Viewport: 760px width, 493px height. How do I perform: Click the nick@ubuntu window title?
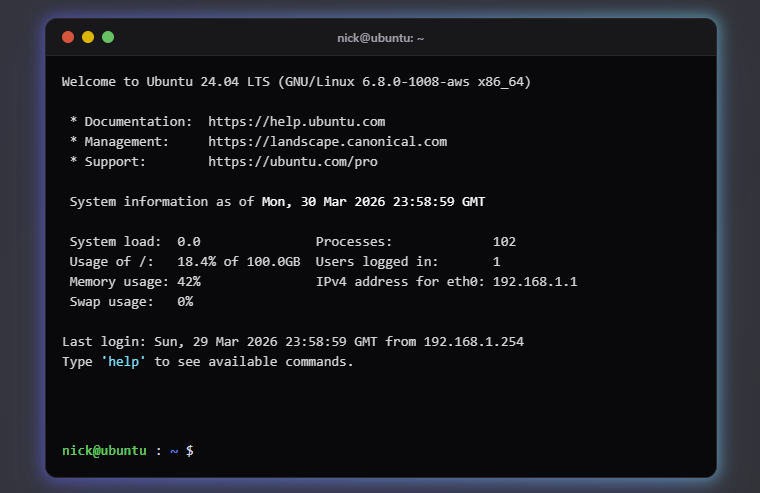380,37
